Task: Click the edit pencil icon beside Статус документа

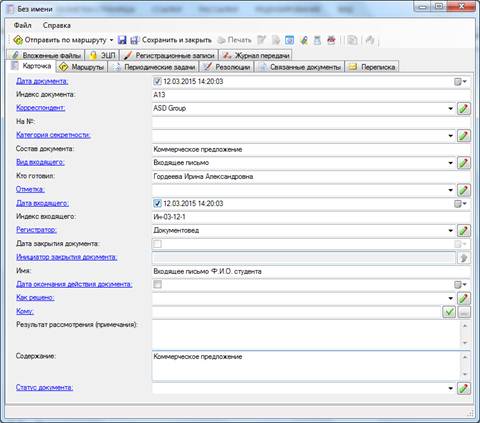Action: [x=464, y=388]
